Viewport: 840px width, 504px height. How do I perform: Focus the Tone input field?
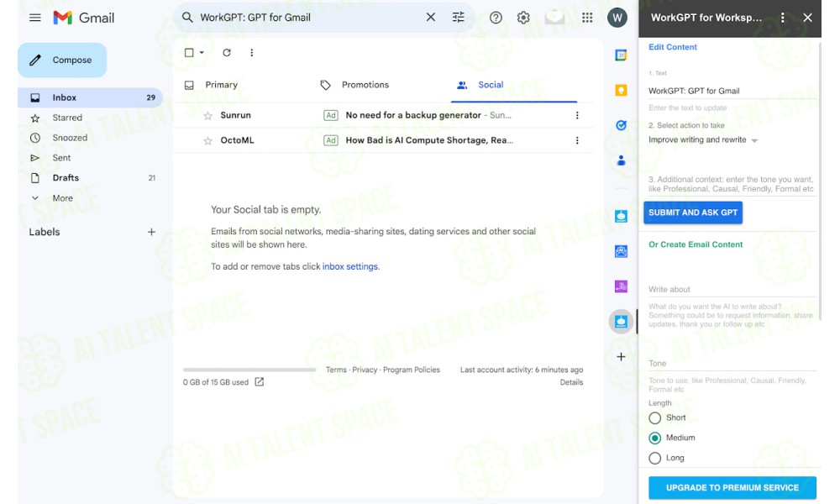click(x=732, y=363)
